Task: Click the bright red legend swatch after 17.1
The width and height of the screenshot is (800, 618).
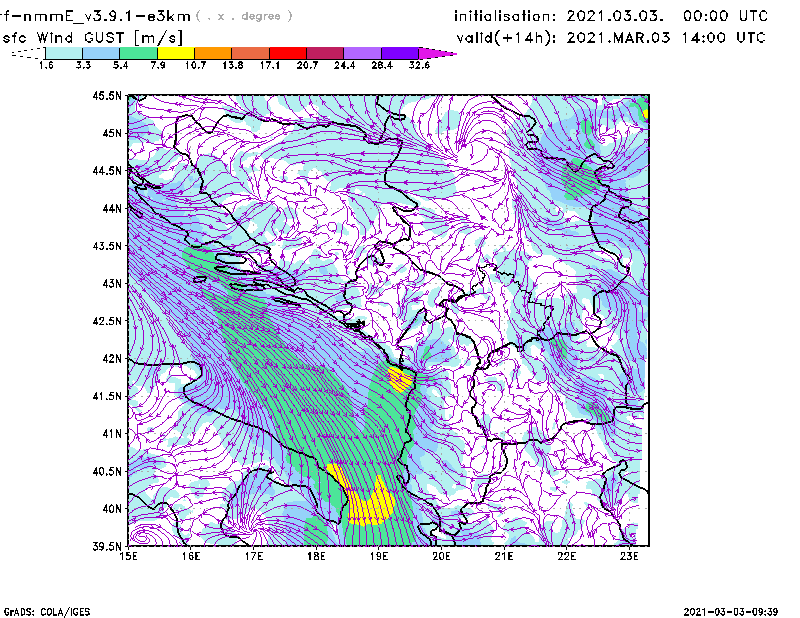Action: (288, 53)
